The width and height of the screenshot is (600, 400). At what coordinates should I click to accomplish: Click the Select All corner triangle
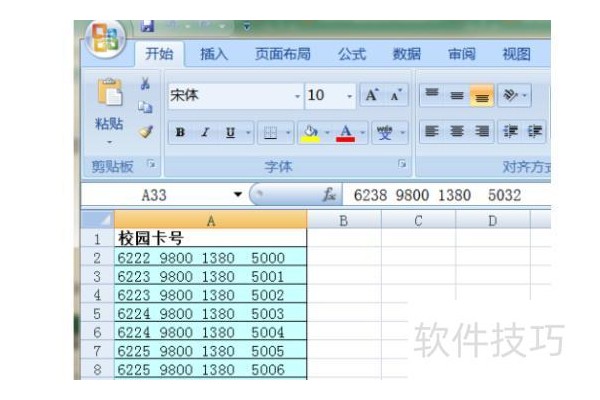[98, 219]
